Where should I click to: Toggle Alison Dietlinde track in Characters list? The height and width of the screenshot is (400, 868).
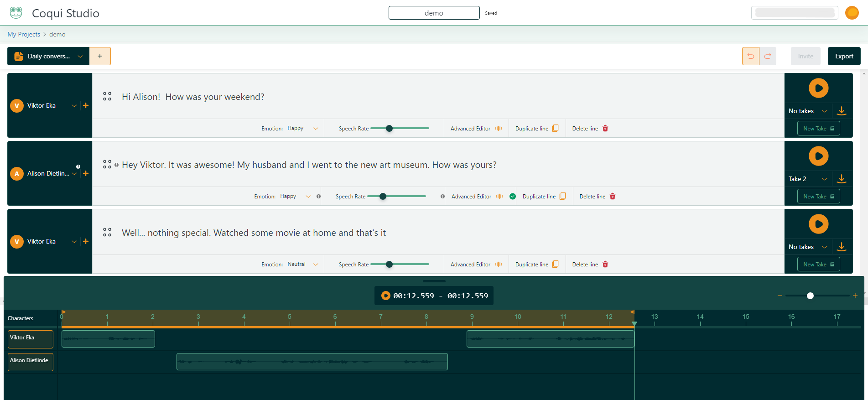pyautogui.click(x=31, y=362)
